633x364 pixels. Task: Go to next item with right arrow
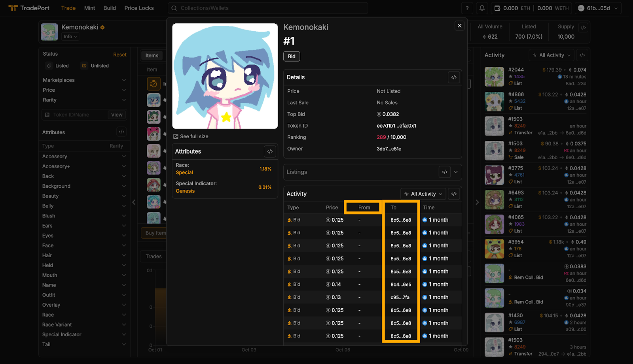[x=477, y=202]
